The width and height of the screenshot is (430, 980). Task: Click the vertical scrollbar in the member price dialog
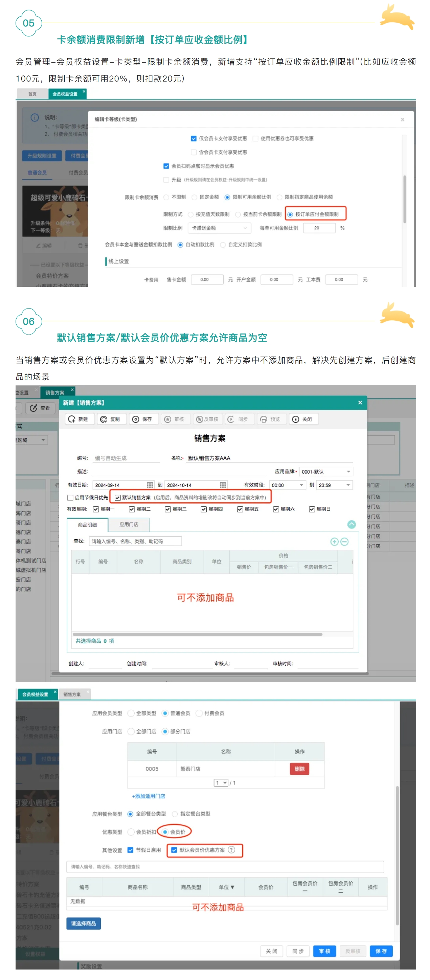397,855
